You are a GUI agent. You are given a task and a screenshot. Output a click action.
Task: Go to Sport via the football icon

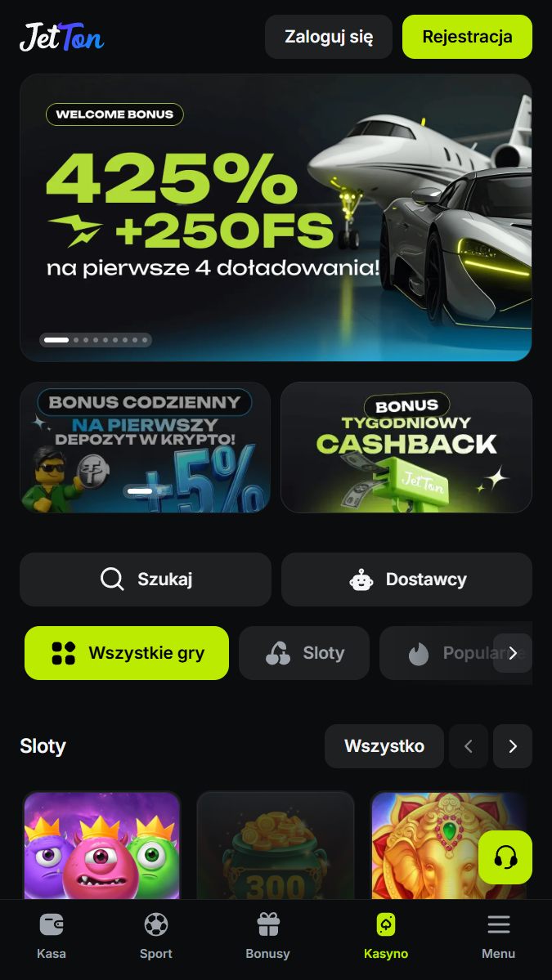155,924
